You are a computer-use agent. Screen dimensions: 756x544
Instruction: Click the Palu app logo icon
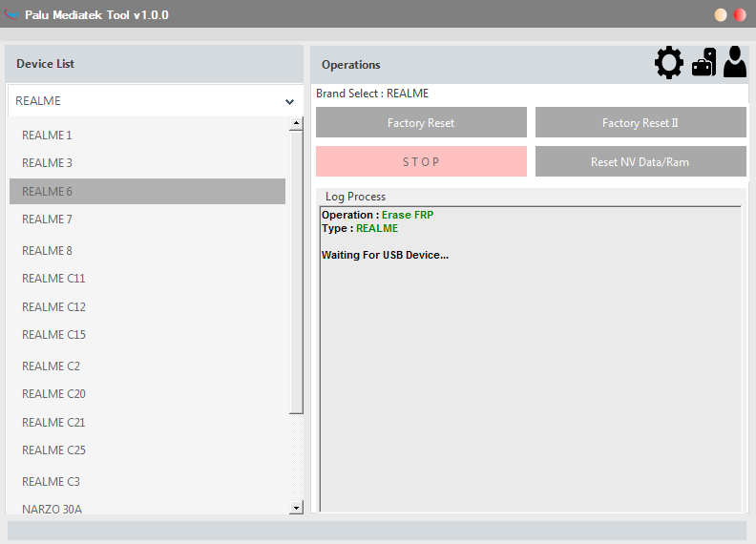pos(11,14)
